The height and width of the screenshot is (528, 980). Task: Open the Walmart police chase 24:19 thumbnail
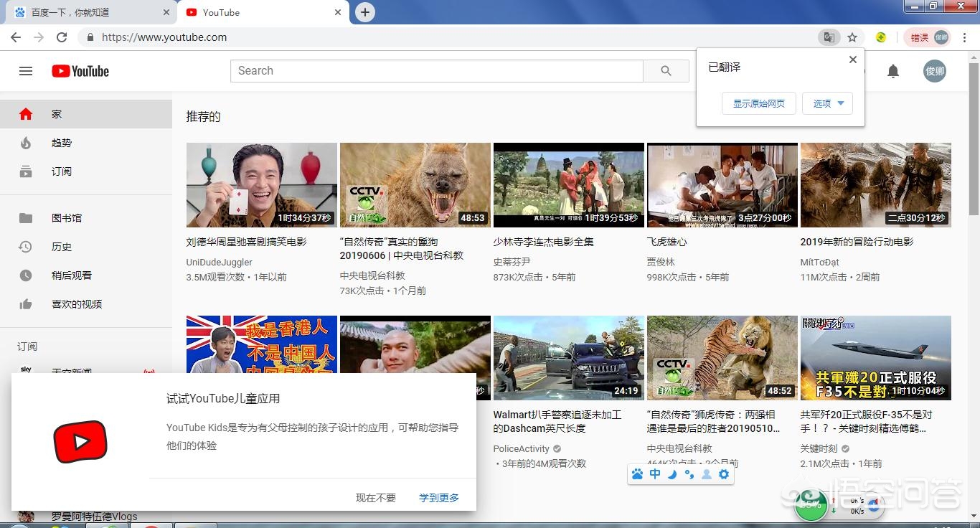569,358
